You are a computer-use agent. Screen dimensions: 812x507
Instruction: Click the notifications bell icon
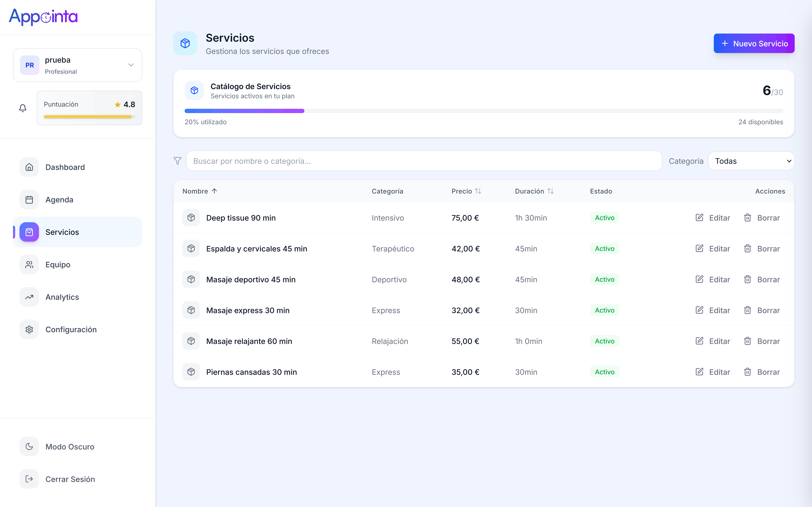click(x=23, y=108)
